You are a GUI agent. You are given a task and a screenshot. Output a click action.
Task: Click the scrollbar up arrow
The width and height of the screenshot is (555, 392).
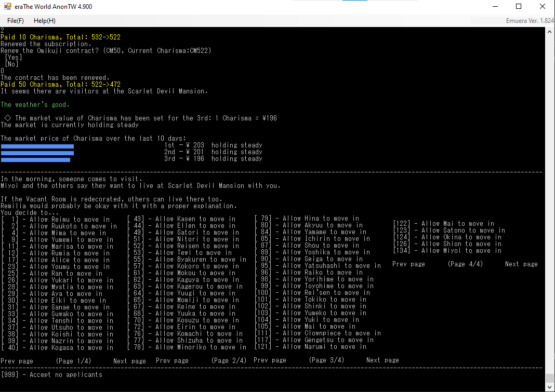(550, 32)
